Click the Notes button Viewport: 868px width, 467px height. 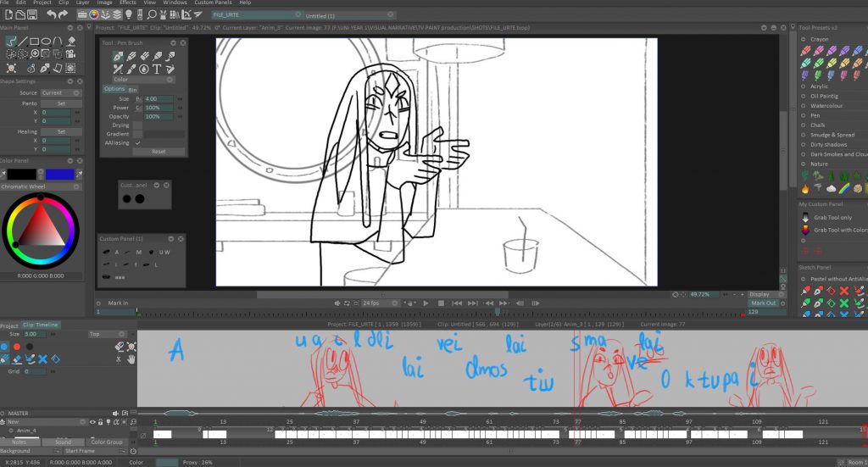coord(19,442)
